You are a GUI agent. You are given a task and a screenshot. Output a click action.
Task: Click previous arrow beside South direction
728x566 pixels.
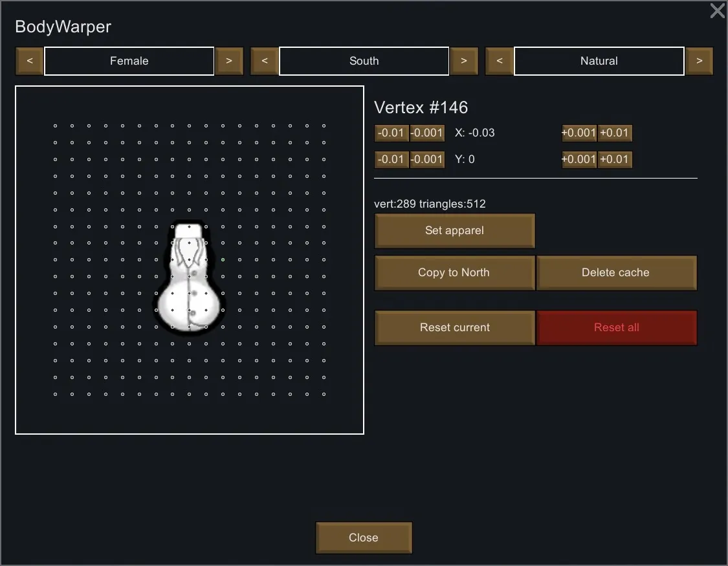tap(264, 61)
